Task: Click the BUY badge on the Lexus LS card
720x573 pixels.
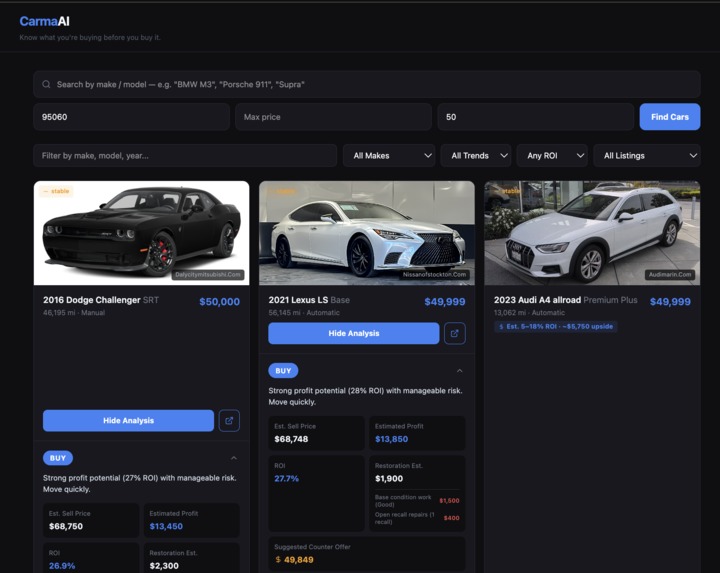Action: [283, 371]
